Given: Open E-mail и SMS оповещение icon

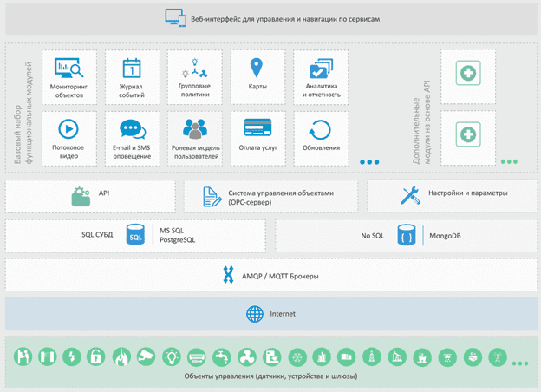Looking at the screenshot, I should click(132, 128).
